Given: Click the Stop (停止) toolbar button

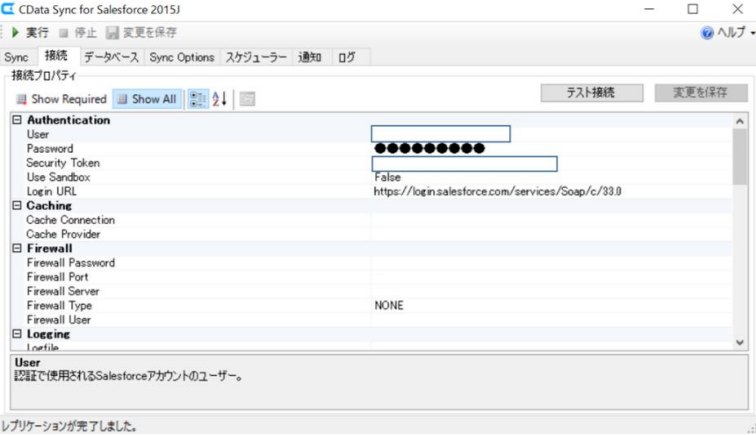Looking at the screenshot, I should point(78,32).
